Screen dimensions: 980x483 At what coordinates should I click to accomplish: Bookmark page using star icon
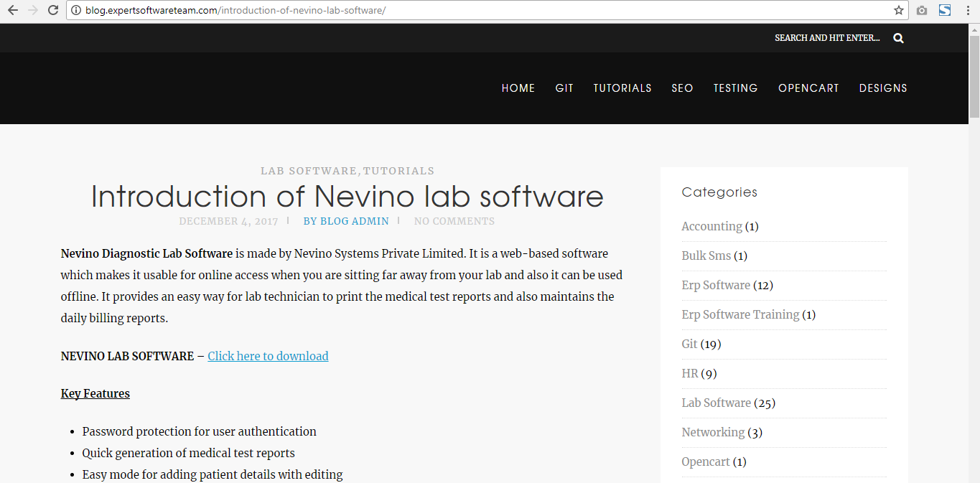click(898, 10)
